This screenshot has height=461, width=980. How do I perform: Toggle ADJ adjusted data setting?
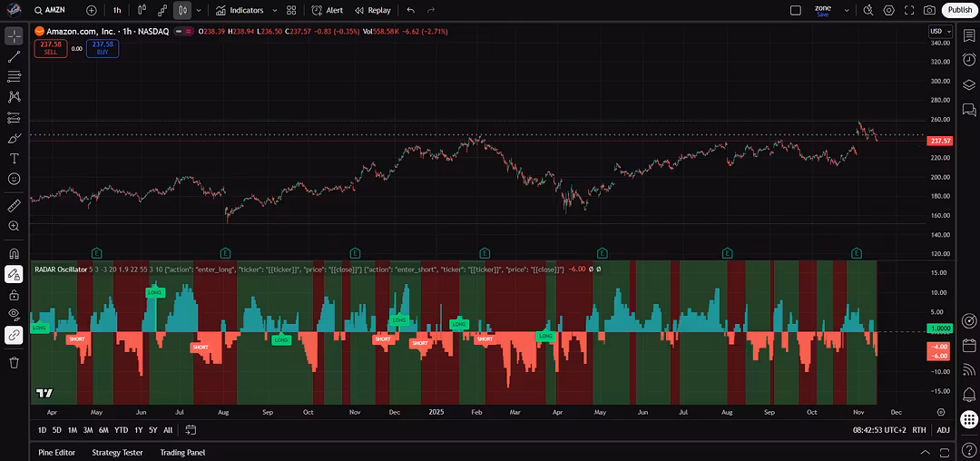(x=944, y=430)
